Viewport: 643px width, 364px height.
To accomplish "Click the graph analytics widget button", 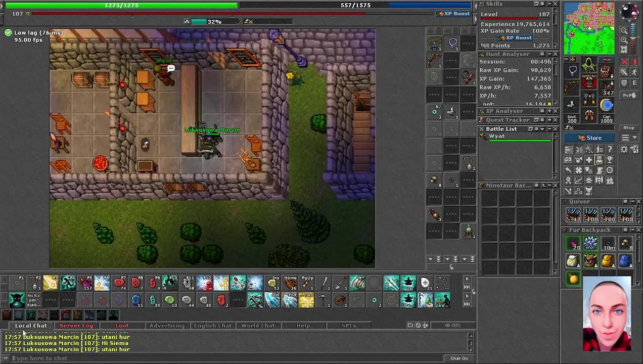I will point(579,180).
